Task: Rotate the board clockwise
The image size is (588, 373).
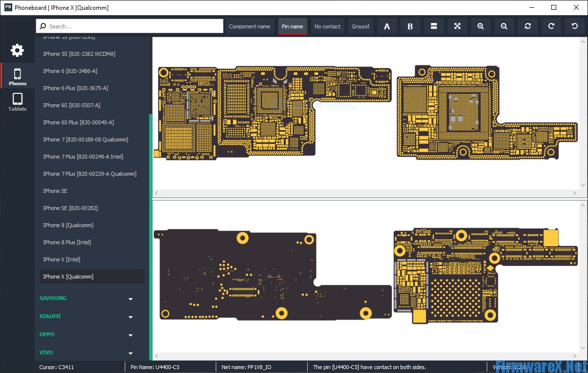Action: coord(551,26)
